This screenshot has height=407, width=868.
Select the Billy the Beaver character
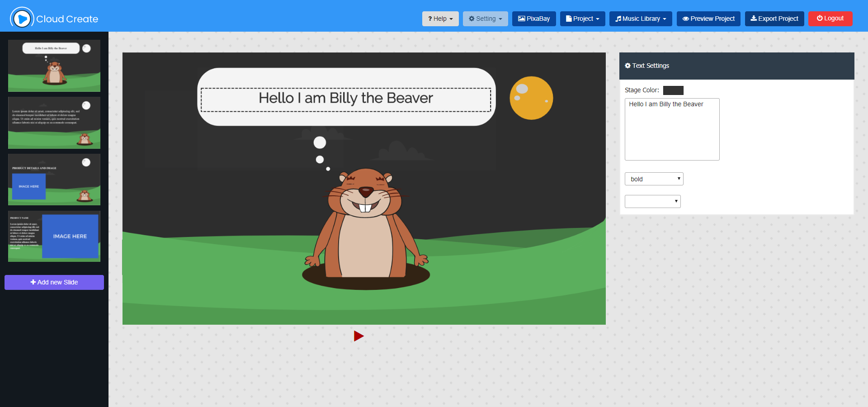coord(365,226)
